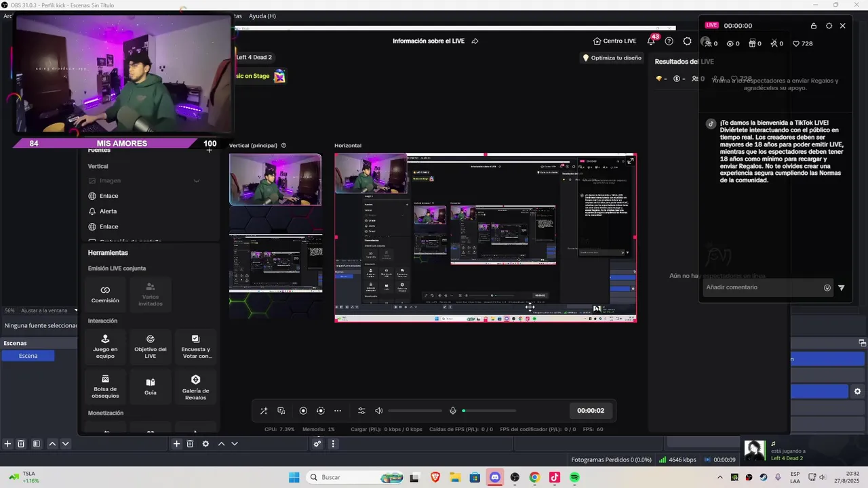Open Galería de Regalos

(x=196, y=386)
